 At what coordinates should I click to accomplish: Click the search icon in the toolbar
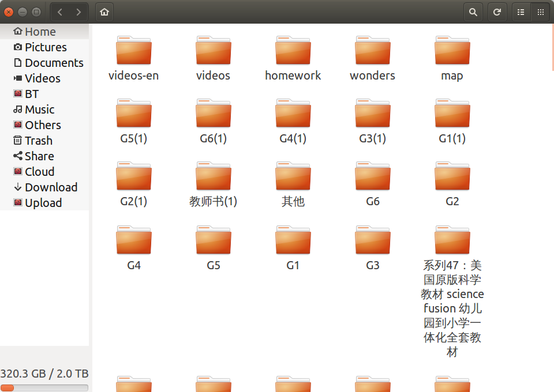[x=473, y=12]
